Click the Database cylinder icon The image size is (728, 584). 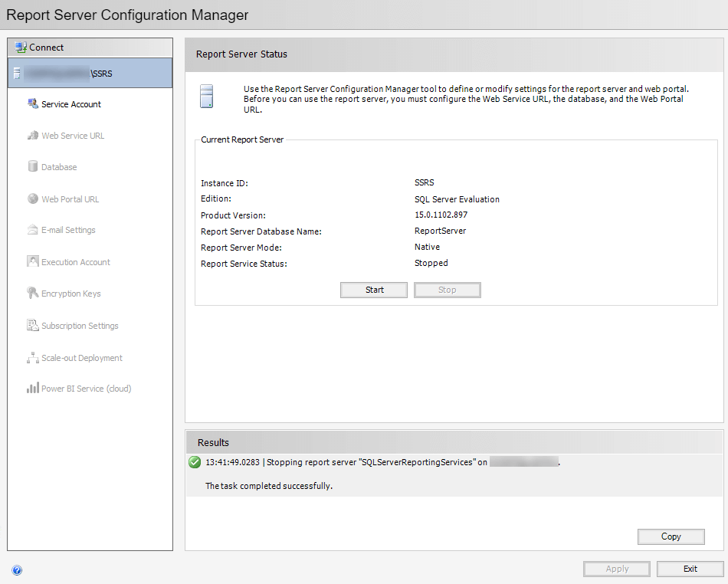[x=33, y=167]
